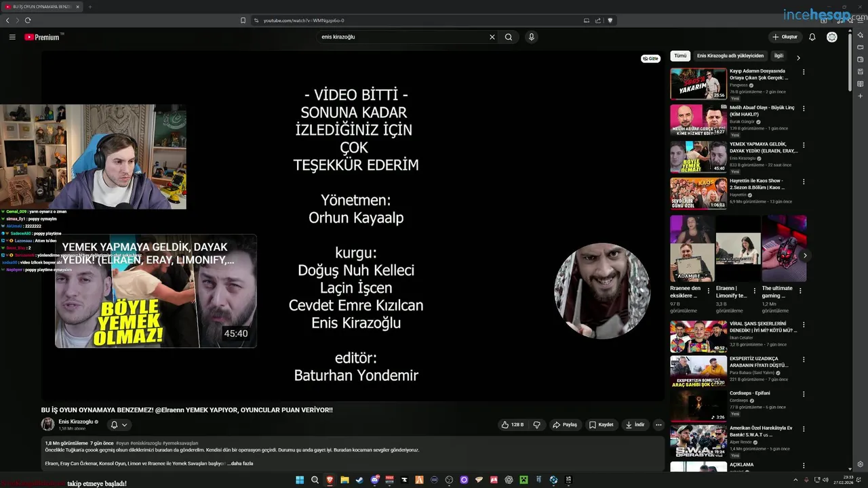Open Enis Kirazoğlu channel name link
This screenshot has height=488, width=868.
[x=76, y=422]
